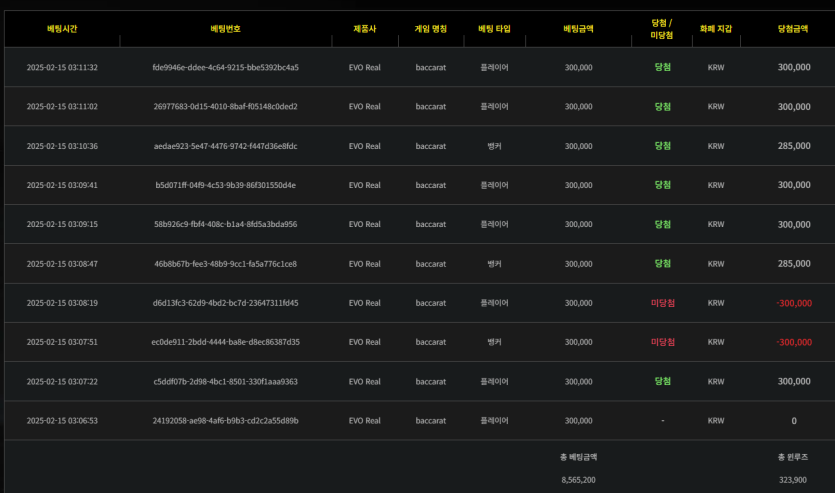This screenshot has height=493, width=835.
Task: Select the red -300,000 amount at 03:08:19
Action: pyautogui.click(x=794, y=303)
